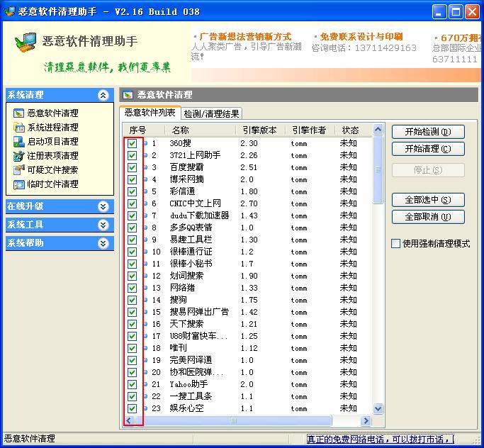
Task: Uncheck the 3721上网助手 checkbox
Action: (x=132, y=155)
